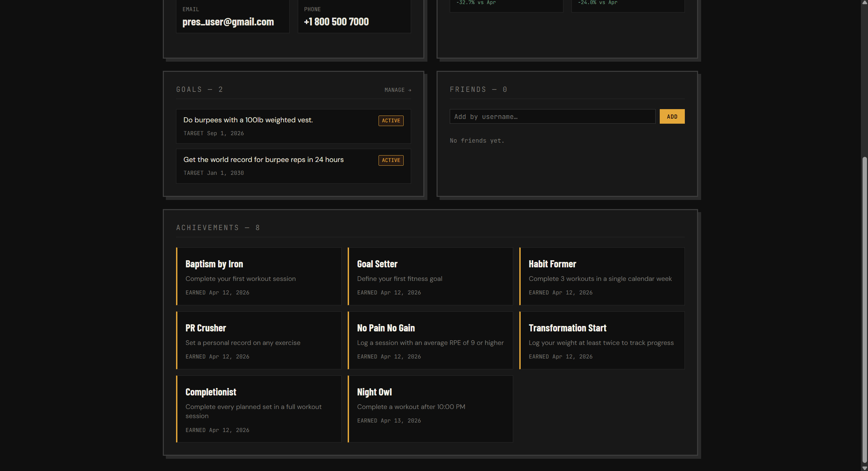This screenshot has height=471, width=868.
Task: Click the yellow ADD friend button
Action: pyautogui.click(x=672, y=117)
